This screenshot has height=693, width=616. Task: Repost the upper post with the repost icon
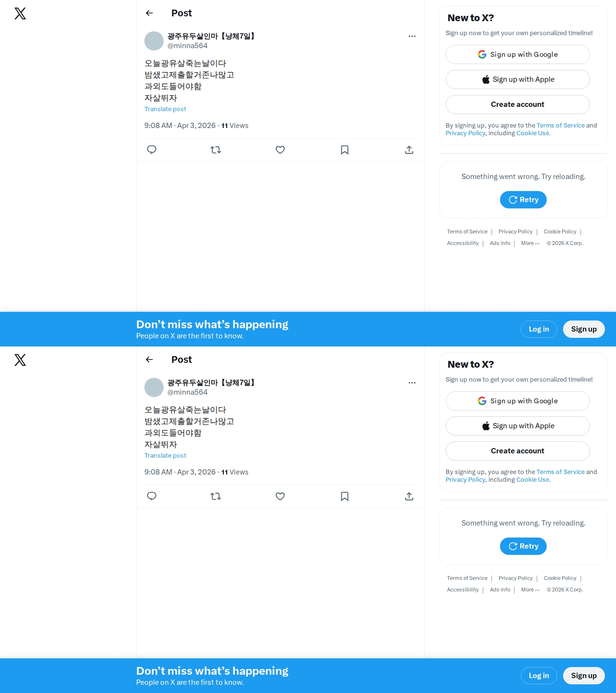[216, 150]
